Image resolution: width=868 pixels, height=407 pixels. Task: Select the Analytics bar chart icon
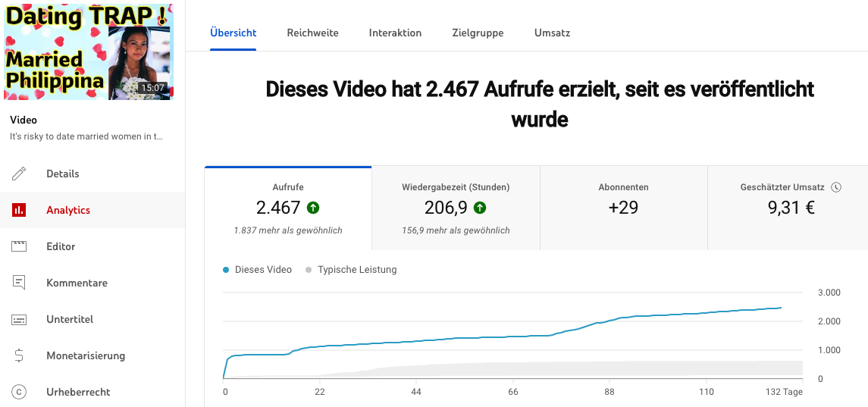click(19, 210)
